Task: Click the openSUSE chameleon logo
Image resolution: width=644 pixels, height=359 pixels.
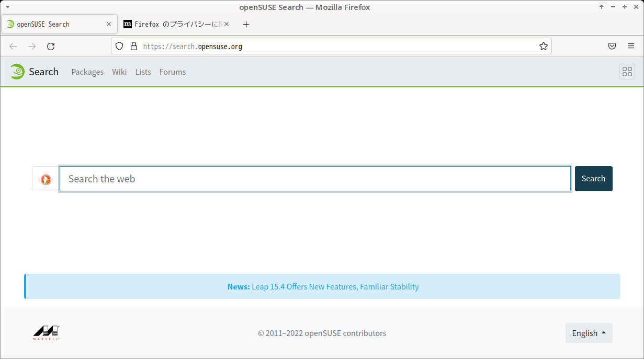Action: click(x=17, y=72)
